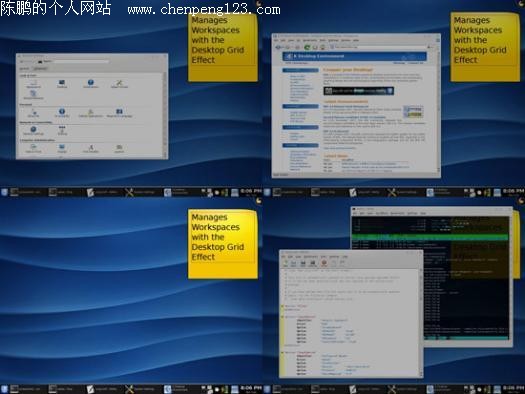Image resolution: width=525 pixels, height=394 pixels.
Task: Click the screenshot thumbnail beside the announcements
Action: coord(413,111)
